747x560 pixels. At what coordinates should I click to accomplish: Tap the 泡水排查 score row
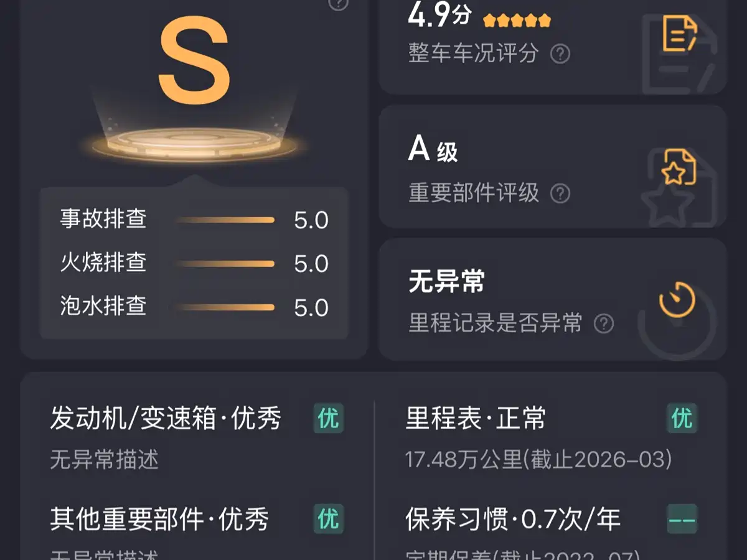(194, 307)
